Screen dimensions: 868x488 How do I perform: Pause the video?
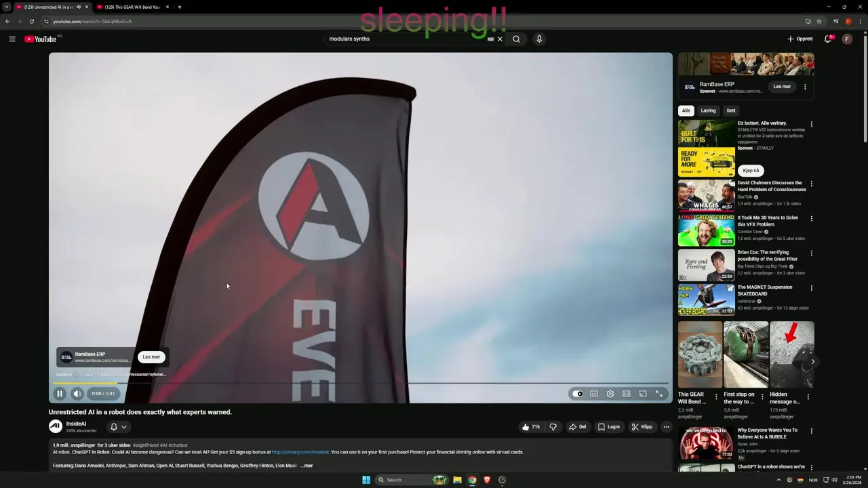pos(60,394)
